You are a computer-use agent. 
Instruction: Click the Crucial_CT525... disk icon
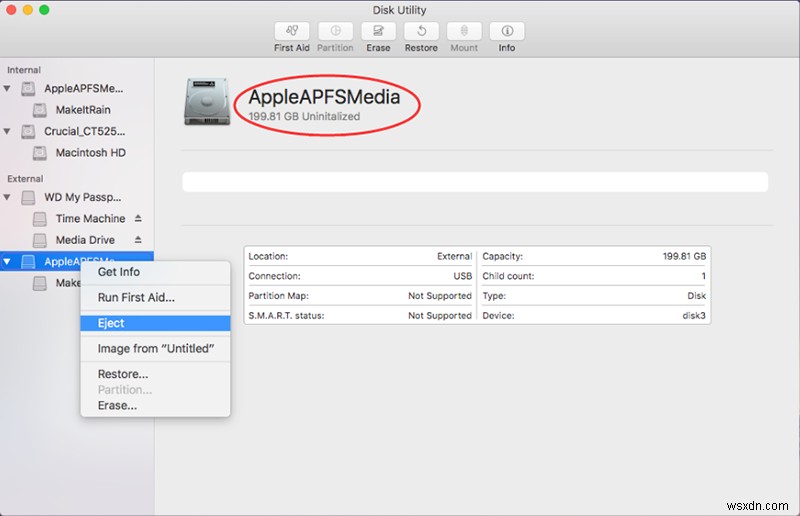click(28, 132)
